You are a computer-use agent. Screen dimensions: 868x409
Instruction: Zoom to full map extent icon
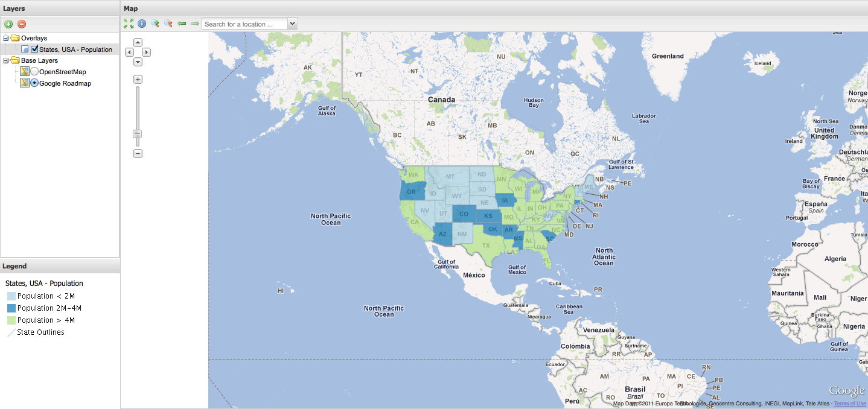click(x=129, y=24)
